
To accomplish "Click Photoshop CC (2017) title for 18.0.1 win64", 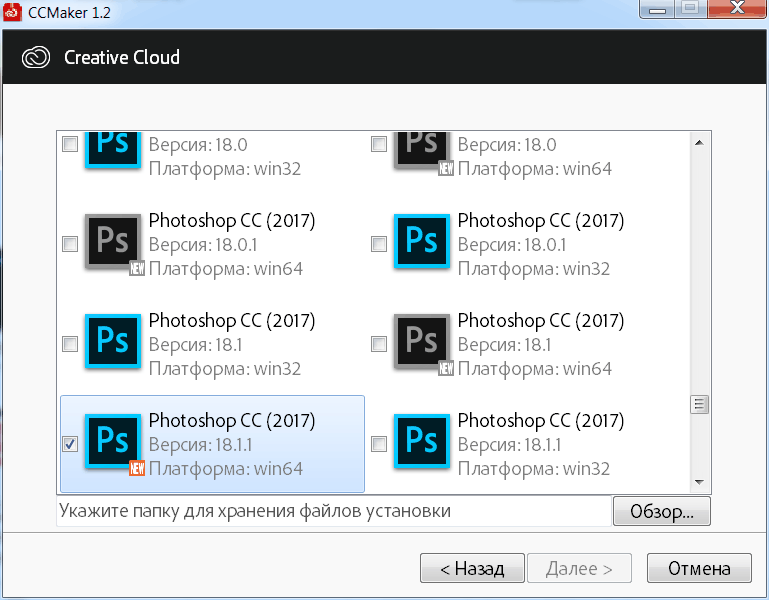I will tap(232, 221).
